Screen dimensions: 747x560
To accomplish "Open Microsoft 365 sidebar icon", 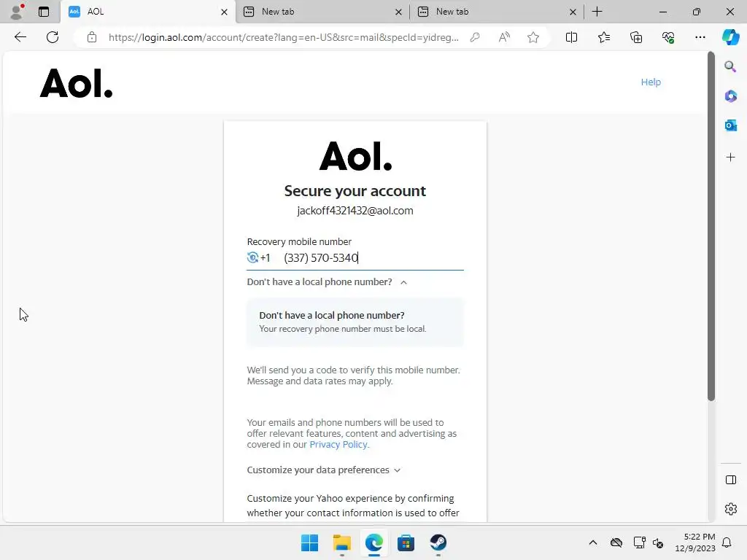I will (x=730, y=96).
